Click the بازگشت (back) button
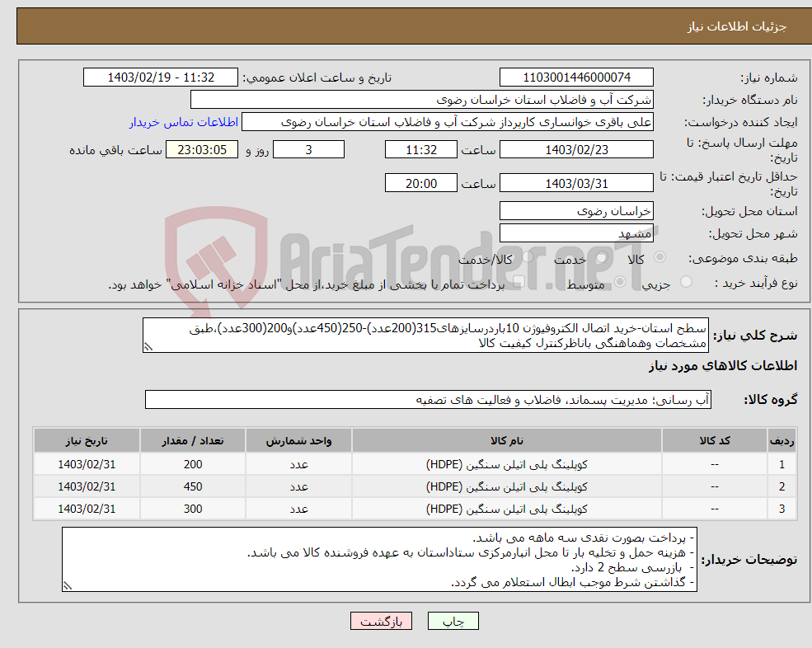The width and height of the screenshot is (812, 648). [x=381, y=621]
